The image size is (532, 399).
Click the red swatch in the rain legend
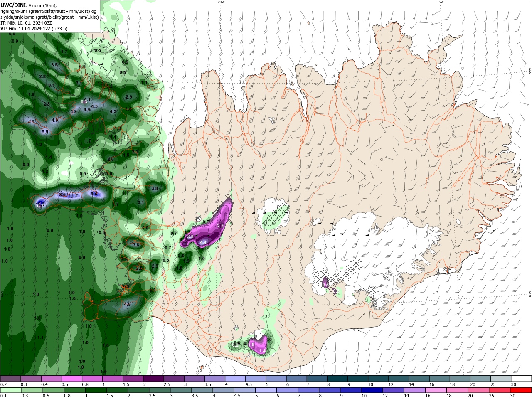coord(521,390)
